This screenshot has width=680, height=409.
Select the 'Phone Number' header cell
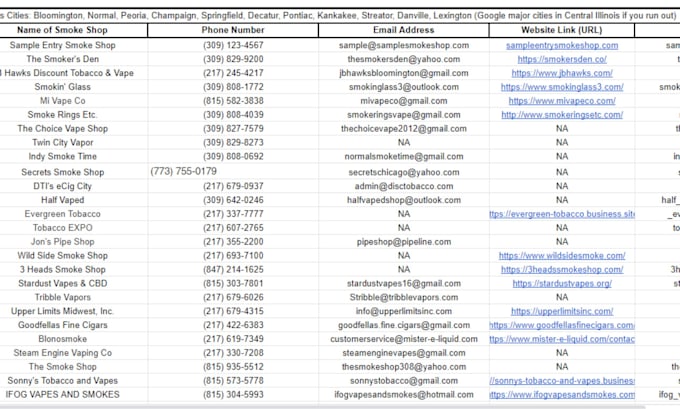pos(233,30)
